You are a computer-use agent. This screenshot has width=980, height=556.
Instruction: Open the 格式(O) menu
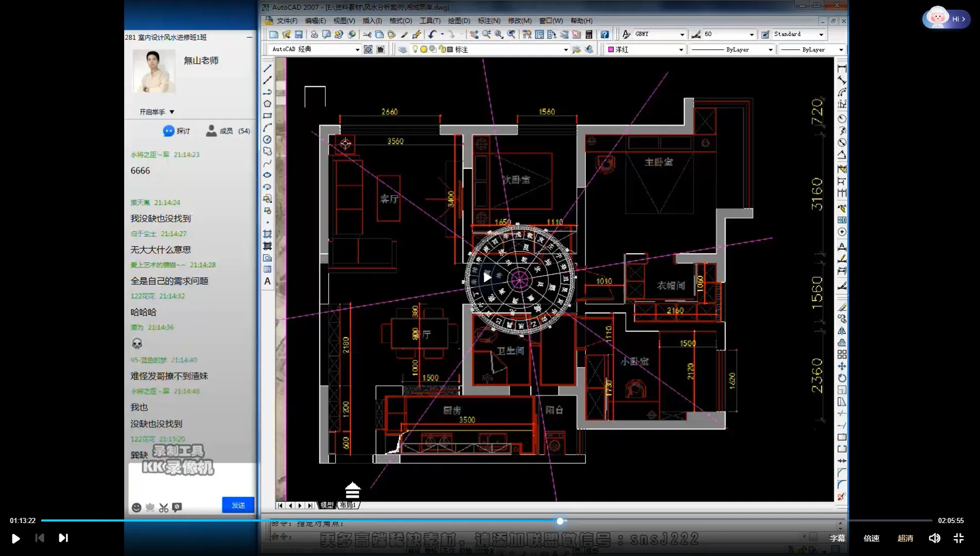tap(400, 21)
